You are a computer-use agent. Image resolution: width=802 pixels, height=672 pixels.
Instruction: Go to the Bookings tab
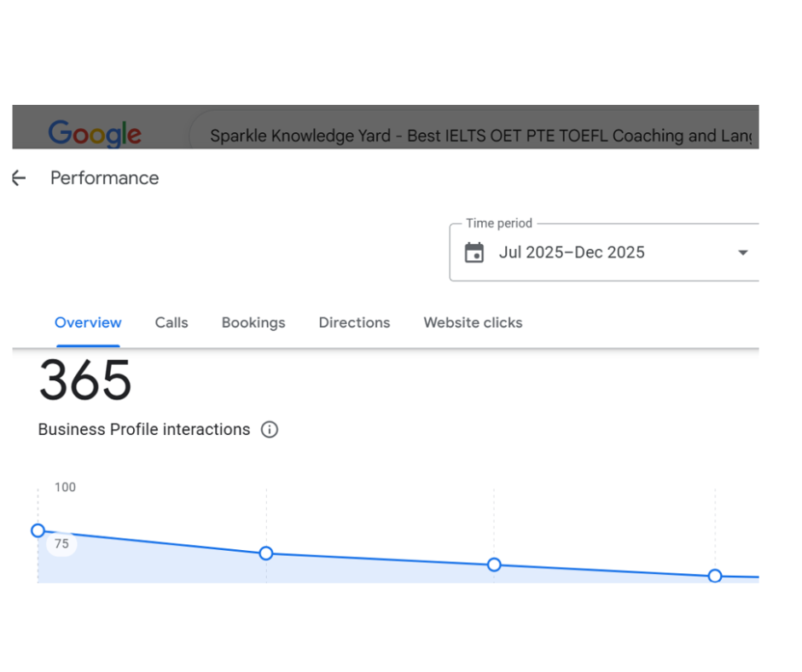coord(253,323)
